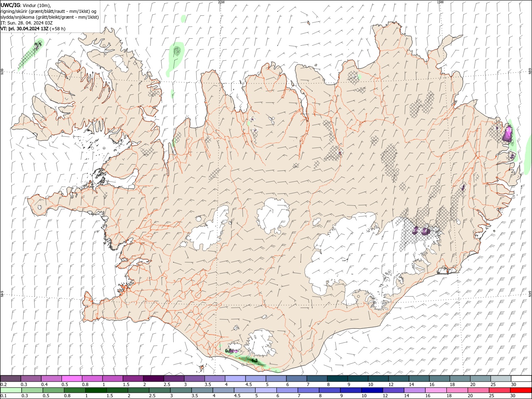Screen dimensions: 532x399
Task: Select the pale lavender 5 rain legend swatch
Action: click(x=266, y=390)
